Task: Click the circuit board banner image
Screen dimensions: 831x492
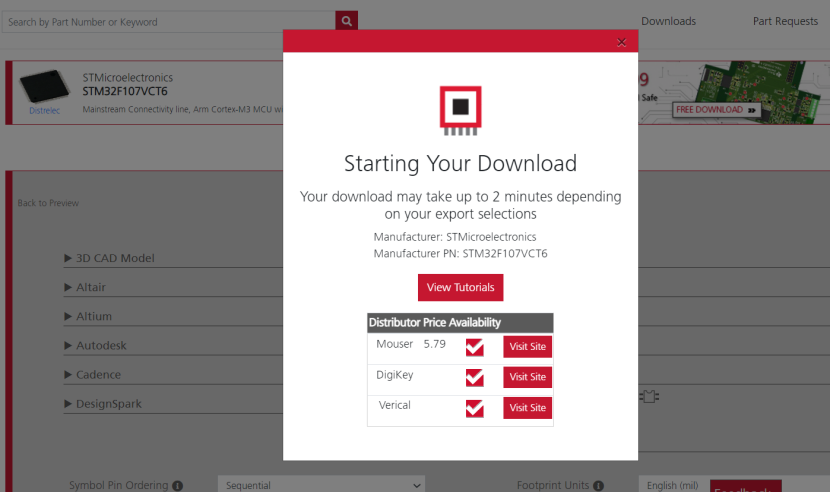Action: pos(758,90)
